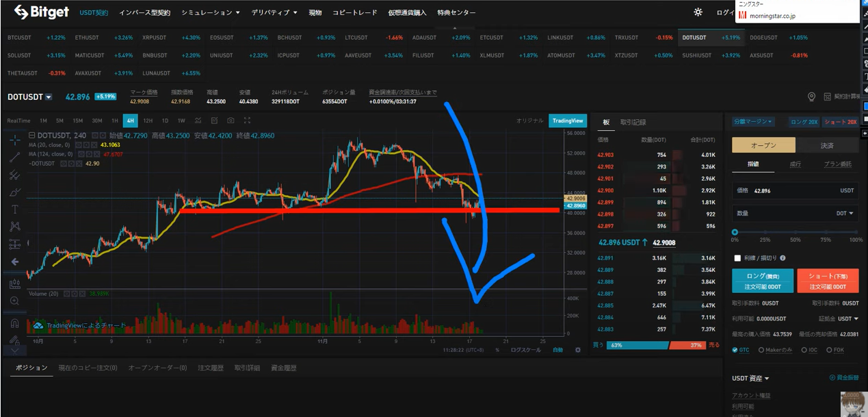Remove the MA 124 indicator
Viewport: 868px width, 417px height.
click(x=96, y=154)
